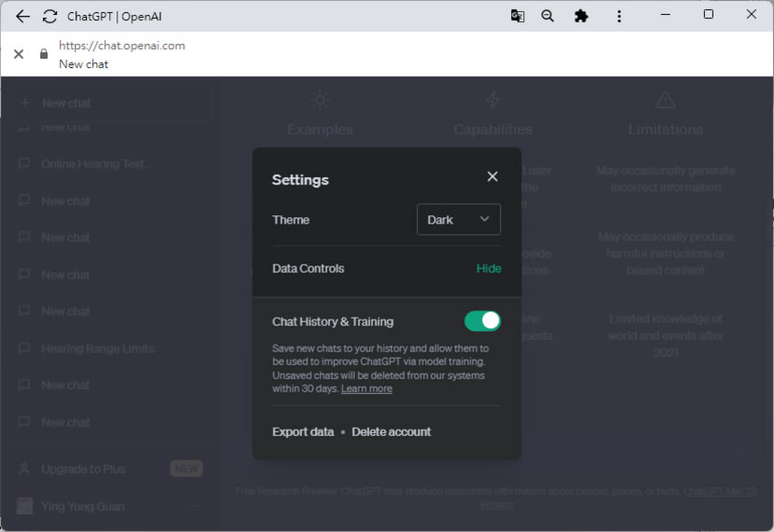Toggle Chat History & Training switch

tap(482, 321)
